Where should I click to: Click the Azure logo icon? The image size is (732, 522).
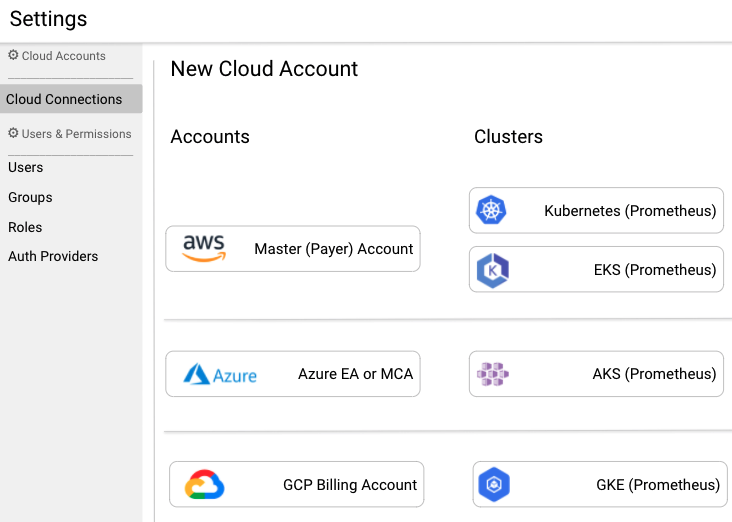pos(220,375)
